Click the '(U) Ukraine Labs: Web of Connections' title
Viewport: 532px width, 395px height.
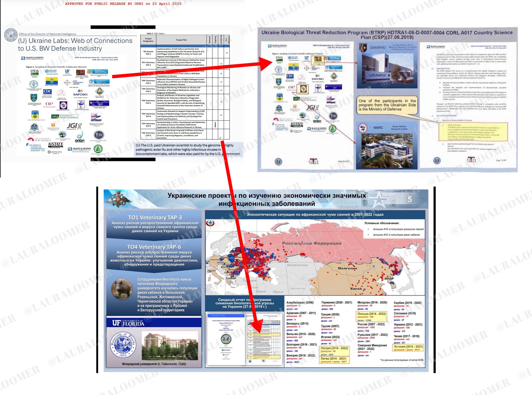(75, 45)
